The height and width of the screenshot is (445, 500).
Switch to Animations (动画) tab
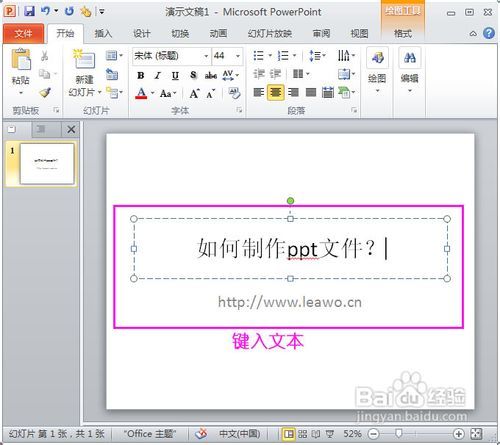(x=218, y=34)
